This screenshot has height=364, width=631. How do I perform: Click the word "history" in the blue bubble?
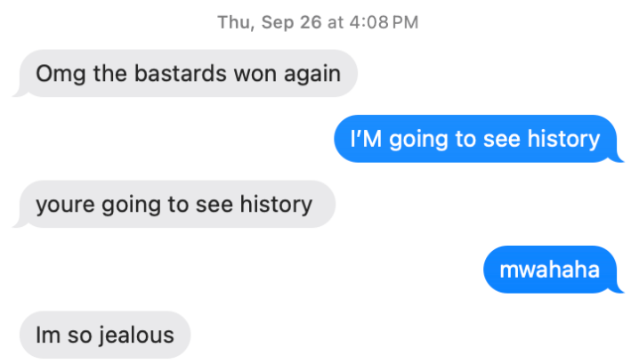click(563, 140)
